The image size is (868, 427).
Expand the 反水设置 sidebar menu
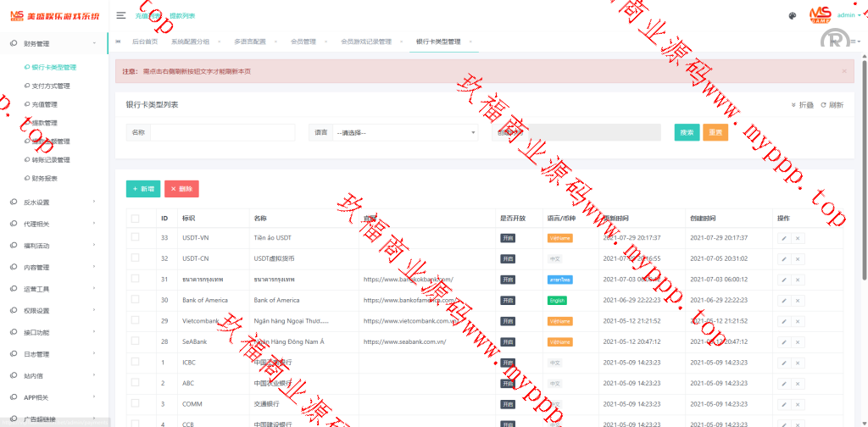[x=54, y=202]
